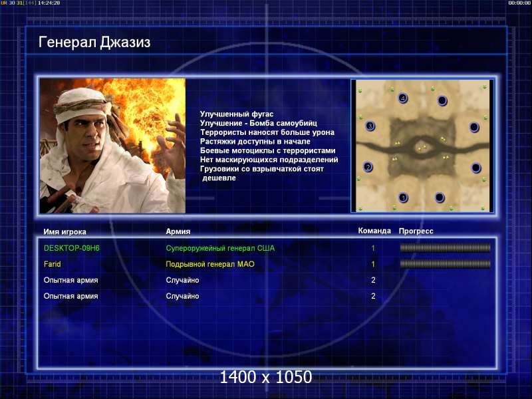532x399 pixels.
Task: Select start position 1 on the minimap
Action: tap(403, 198)
